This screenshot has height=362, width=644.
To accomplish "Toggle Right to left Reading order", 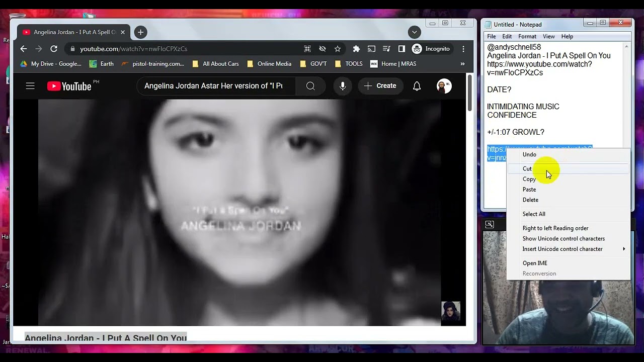I will (x=569, y=228).
